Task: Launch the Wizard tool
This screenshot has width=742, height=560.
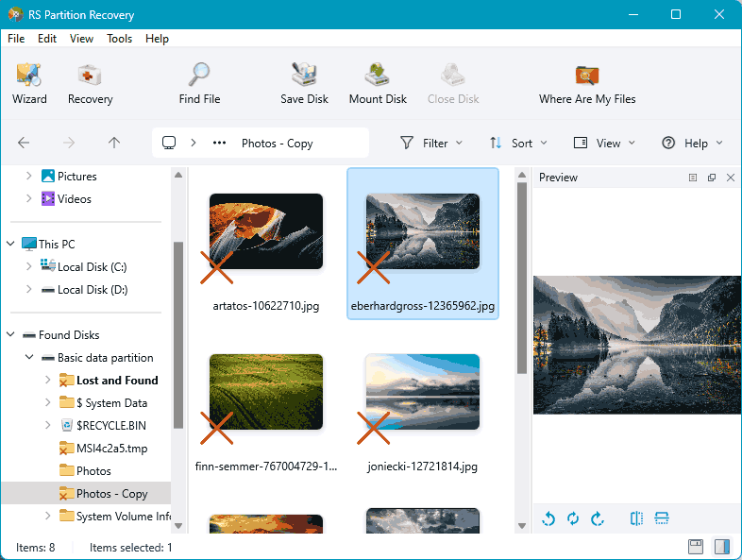Action: (29, 84)
